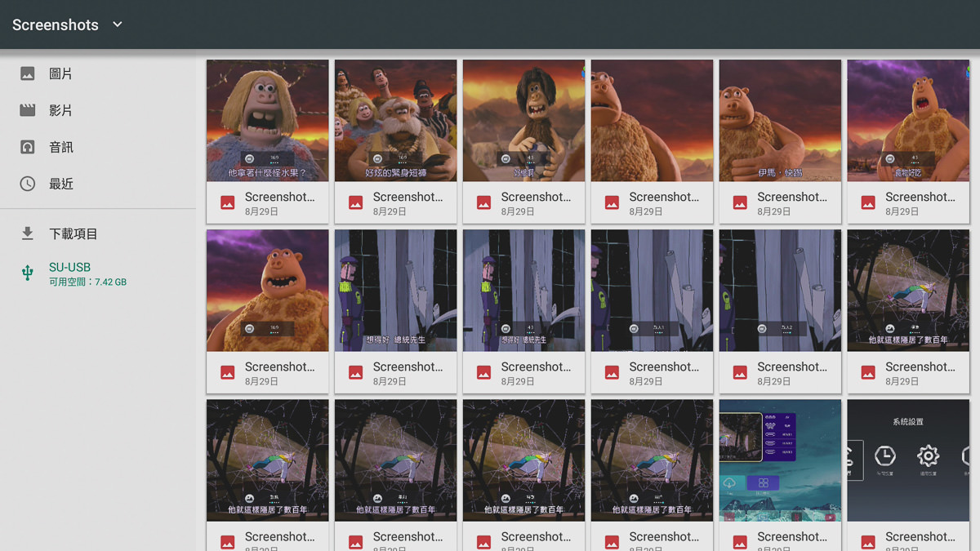Viewport: 980px width, 551px height.
Task: Click the Screenshots title text
Action: (55, 24)
